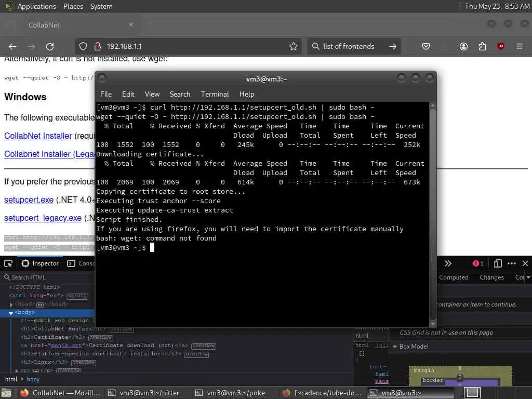
Task: Go back in Firefox browser history
Action: pyautogui.click(x=12, y=46)
